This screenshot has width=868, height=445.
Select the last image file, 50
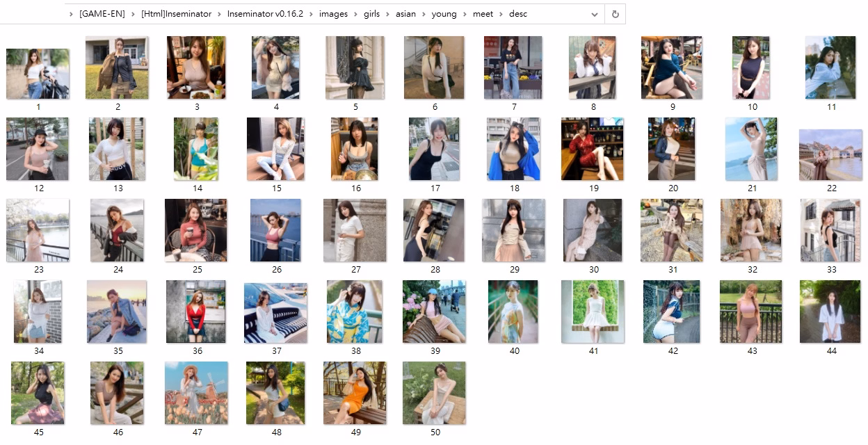[434, 393]
